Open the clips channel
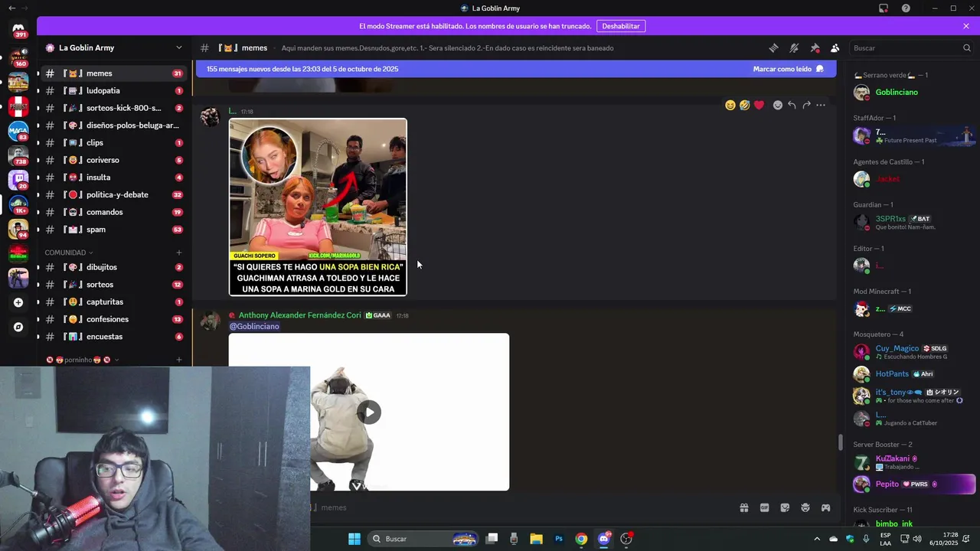The width and height of the screenshot is (980, 551). click(113, 142)
